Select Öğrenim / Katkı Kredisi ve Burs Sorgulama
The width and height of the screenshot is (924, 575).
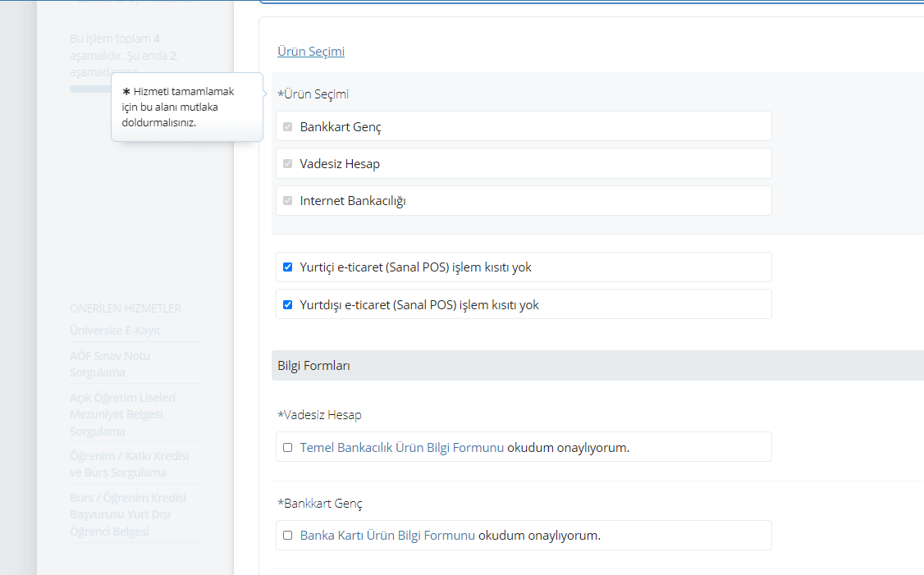pos(129,464)
